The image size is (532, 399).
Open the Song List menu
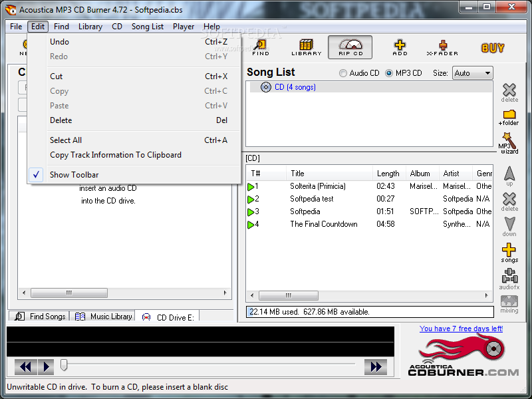[x=148, y=27]
